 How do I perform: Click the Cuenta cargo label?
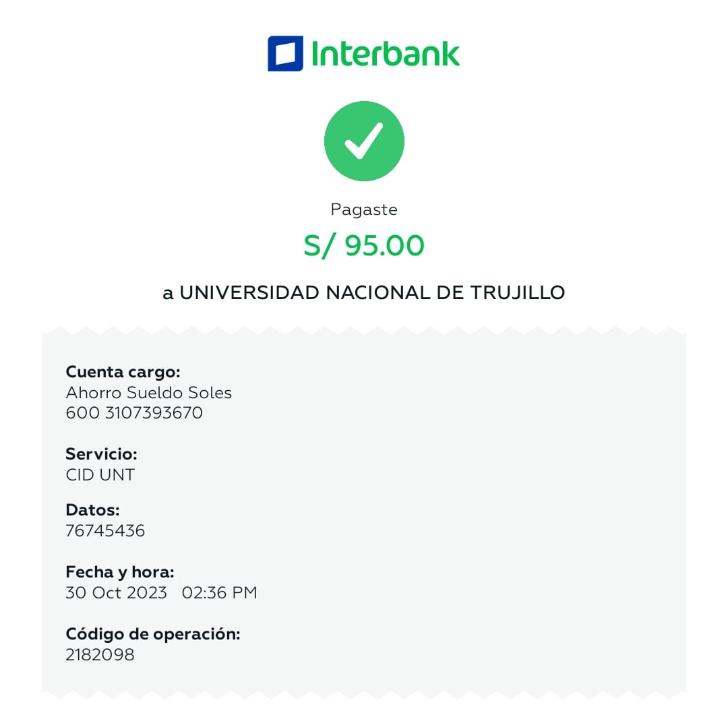[x=123, y=372]
